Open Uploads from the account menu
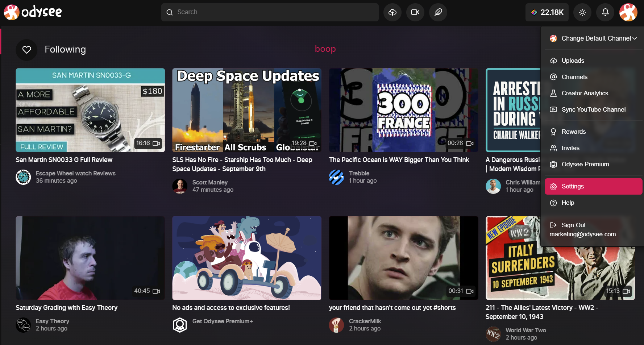Image resolution: width=644 pixels, height=345 pixels. (x=593, y=61)
